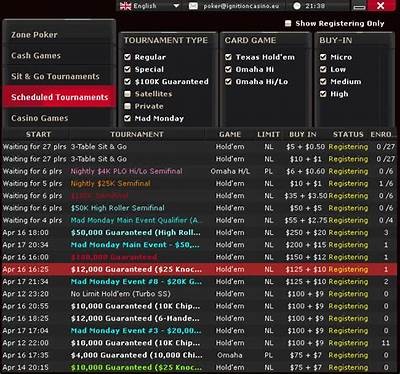Select $12,000 Guaranteed (6-Handed) tournament

(x=199, y=318)
